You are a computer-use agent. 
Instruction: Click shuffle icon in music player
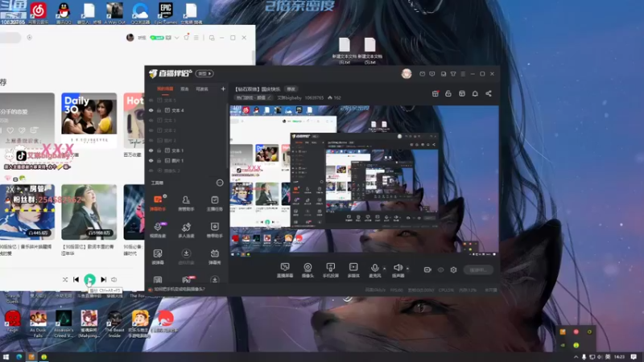(65, 279)
